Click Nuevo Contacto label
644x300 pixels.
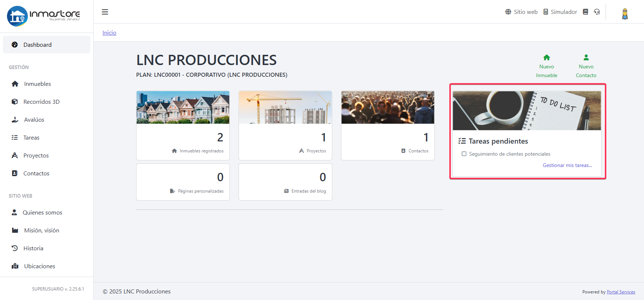tap(586, 71)
